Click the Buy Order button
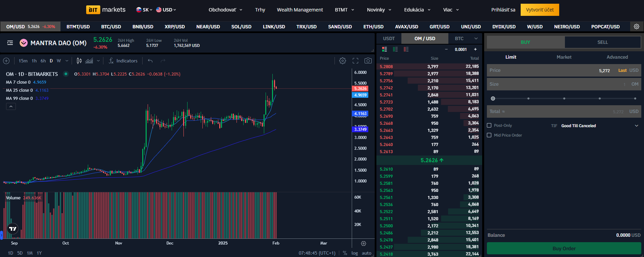 click(564, 249)
